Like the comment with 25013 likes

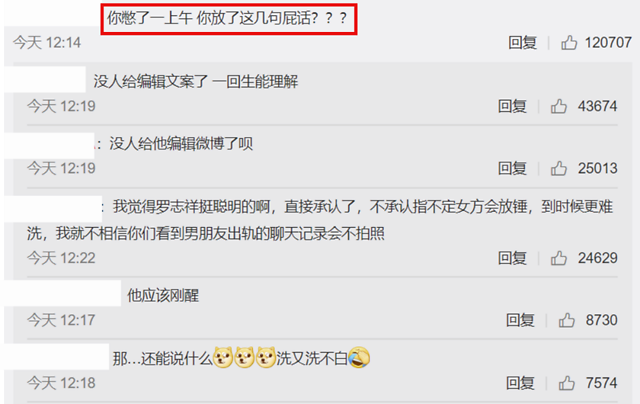pyautogui.click(x=559, y=168)
